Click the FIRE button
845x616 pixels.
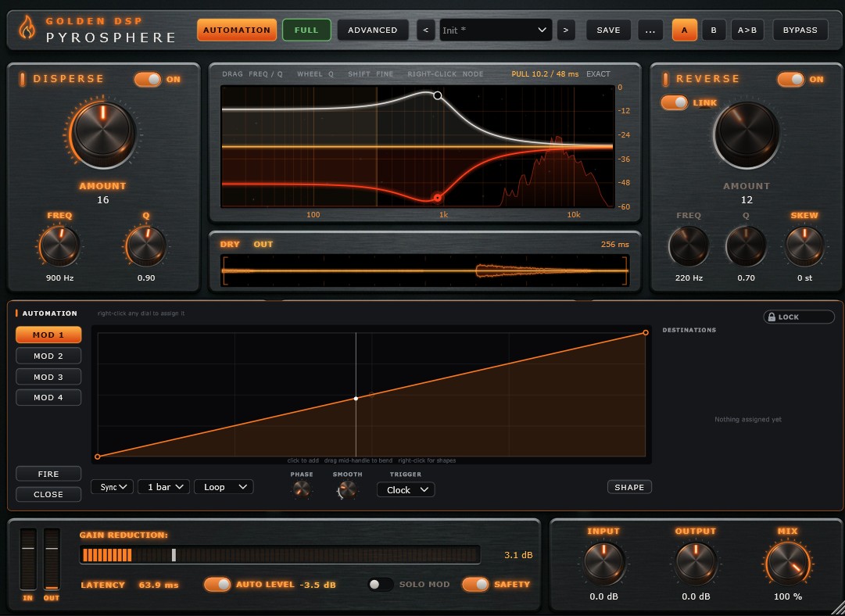pos(48,474)
